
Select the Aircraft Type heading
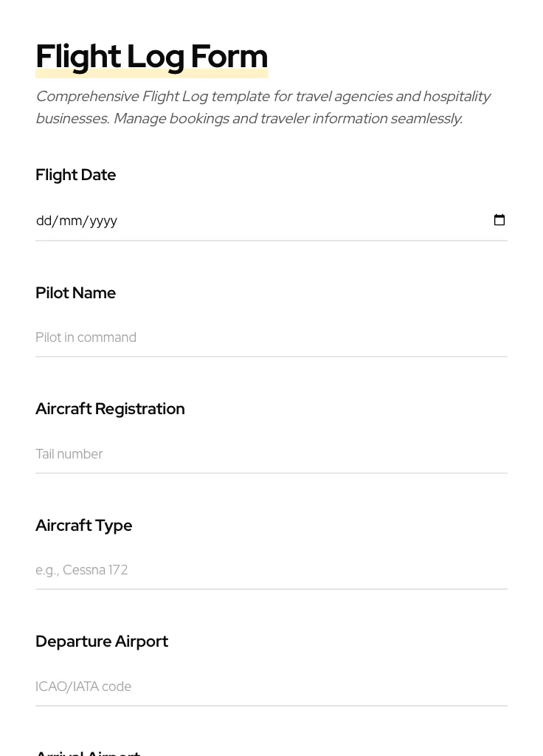pos(83,525)
